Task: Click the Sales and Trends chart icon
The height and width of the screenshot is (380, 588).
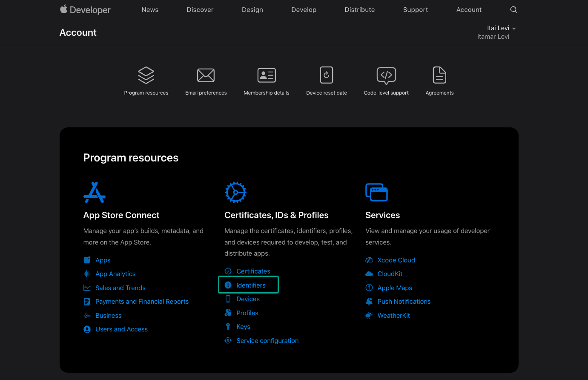Action: pyautogui.click(x=87, y=288)
